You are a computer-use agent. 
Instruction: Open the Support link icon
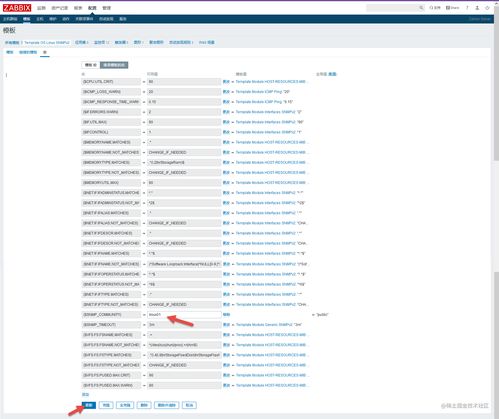(x=435, y=8)
